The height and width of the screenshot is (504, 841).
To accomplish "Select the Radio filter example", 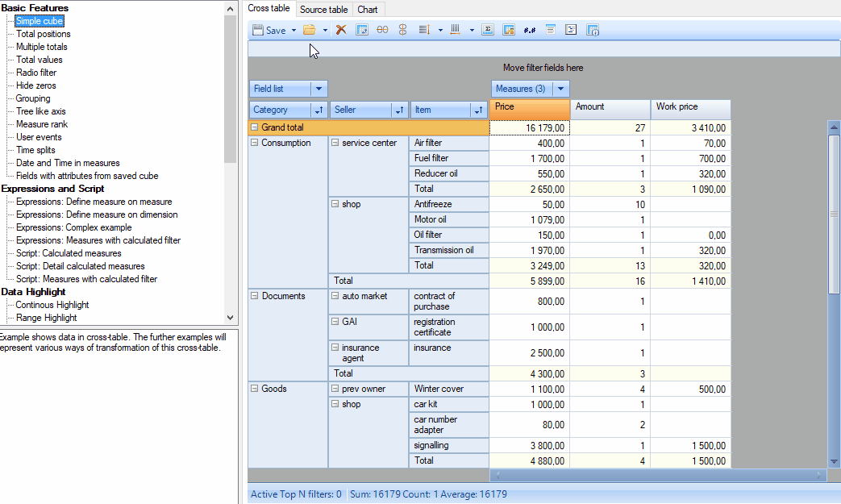I will tap(36, 73).
